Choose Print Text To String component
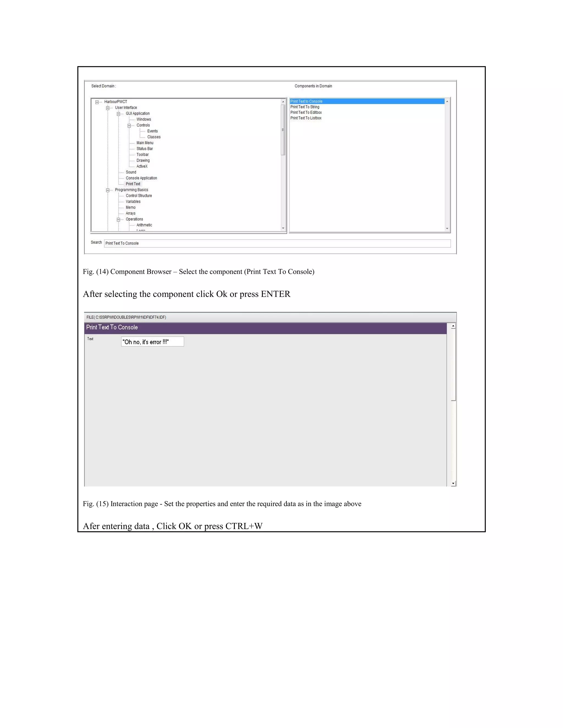This screenshot has height=728, width=563. click(x=367, y=107)
